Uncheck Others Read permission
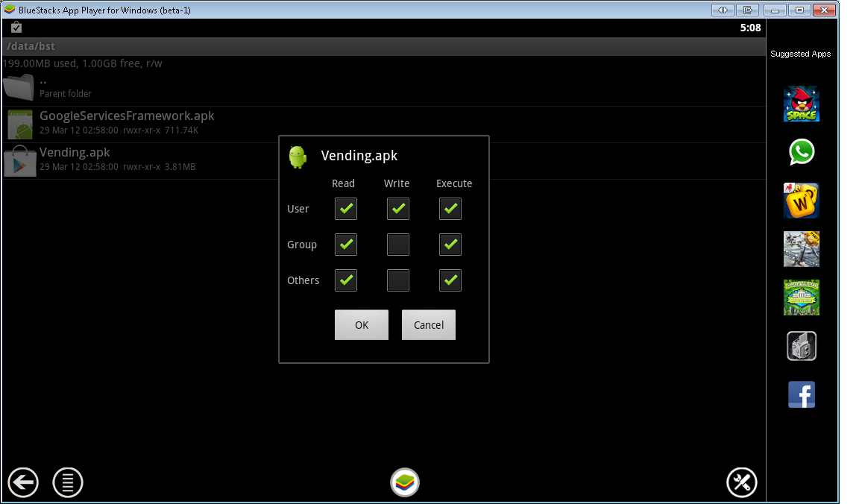Screen dimensions: 859x504 tap(346, 280)
